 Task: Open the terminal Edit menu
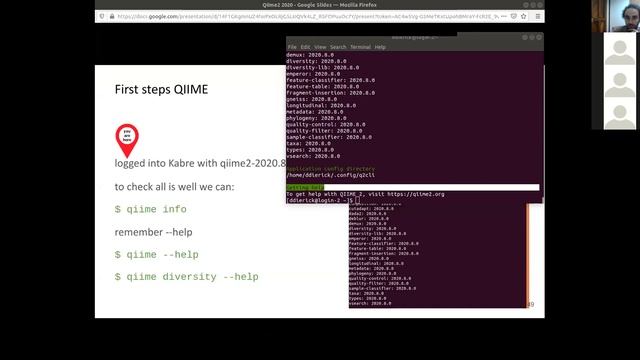click(x=305, y=47)
